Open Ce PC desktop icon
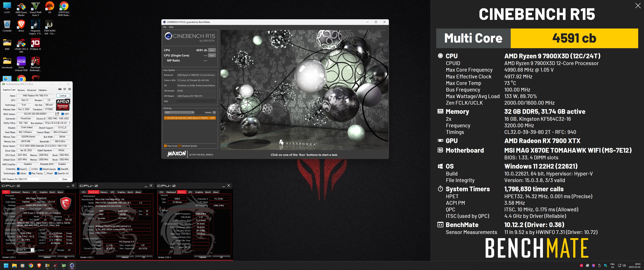This screenshot has width=644, height=270. pyautogui.click(x=7, y=7)
